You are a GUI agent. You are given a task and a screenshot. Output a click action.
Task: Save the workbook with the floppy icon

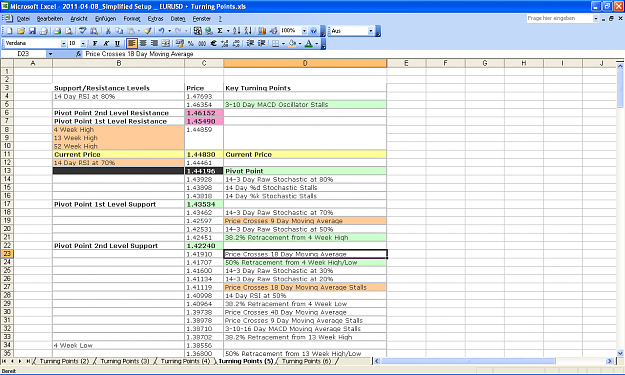(32, 31)
